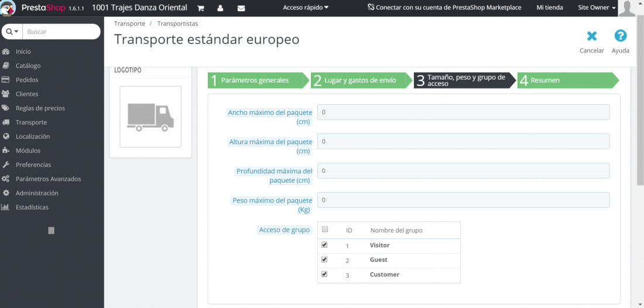Open the Mi tienda link
The image size is (644, 308).
(550, 8)
